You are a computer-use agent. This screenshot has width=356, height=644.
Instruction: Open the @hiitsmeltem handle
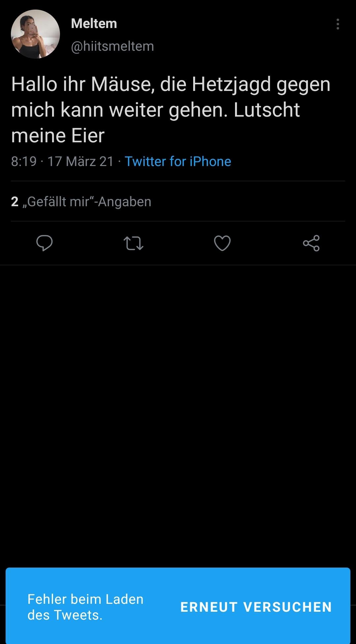tap(112, 46)
